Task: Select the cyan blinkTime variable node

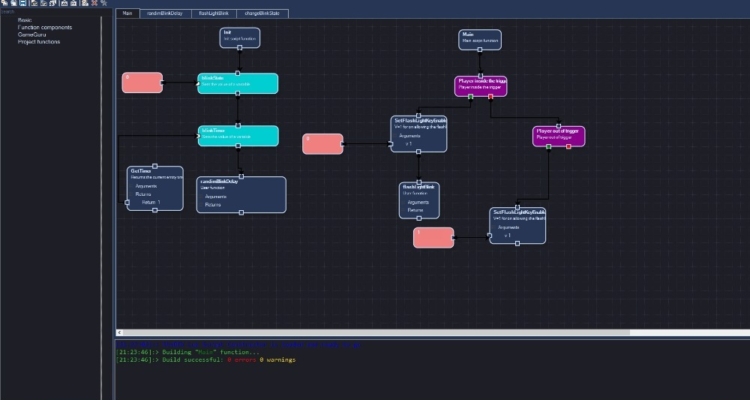Action: [238, 136]
